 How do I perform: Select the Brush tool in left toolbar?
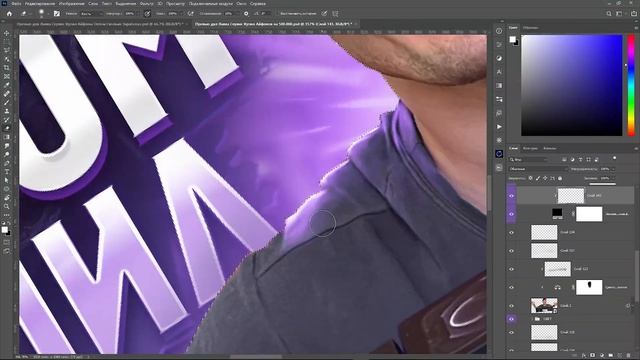coord(7,102)
